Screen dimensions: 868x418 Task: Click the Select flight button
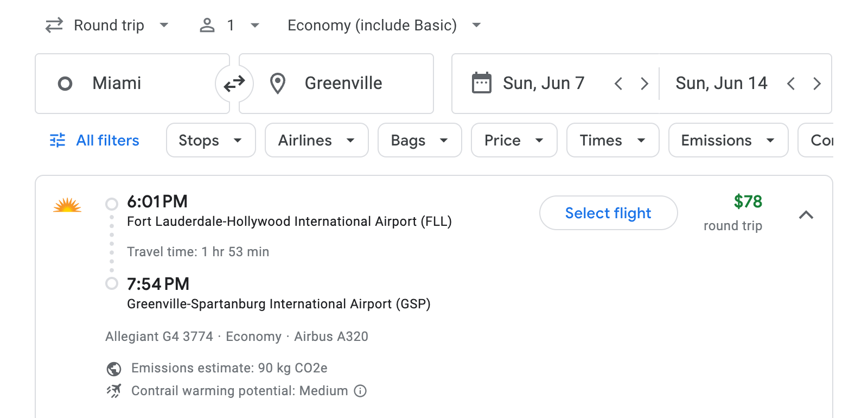[609, 213]
